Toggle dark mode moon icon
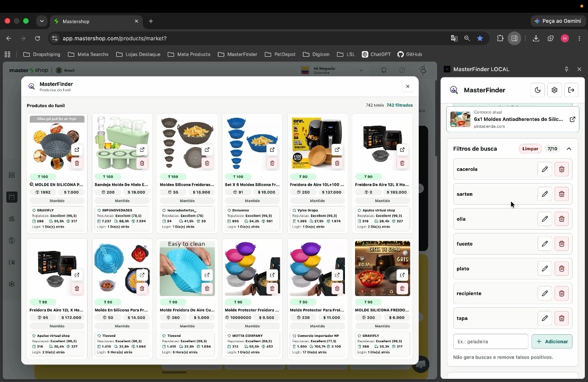 538,90
